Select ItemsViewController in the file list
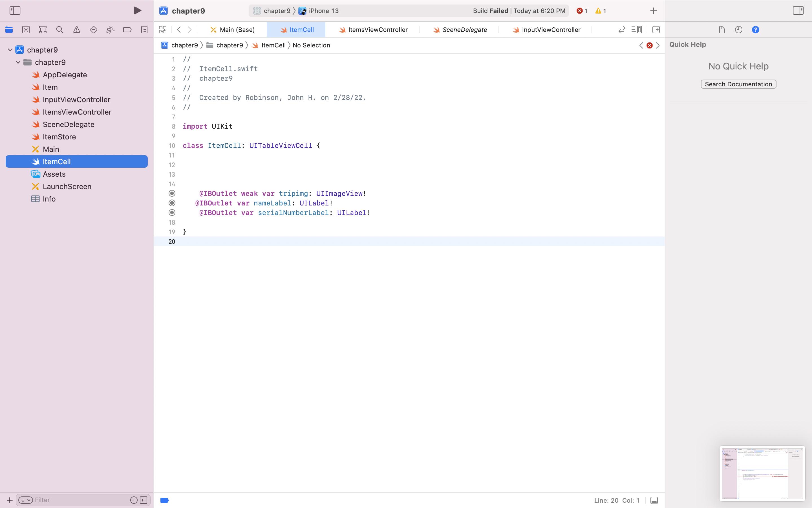 click(76, 112)
